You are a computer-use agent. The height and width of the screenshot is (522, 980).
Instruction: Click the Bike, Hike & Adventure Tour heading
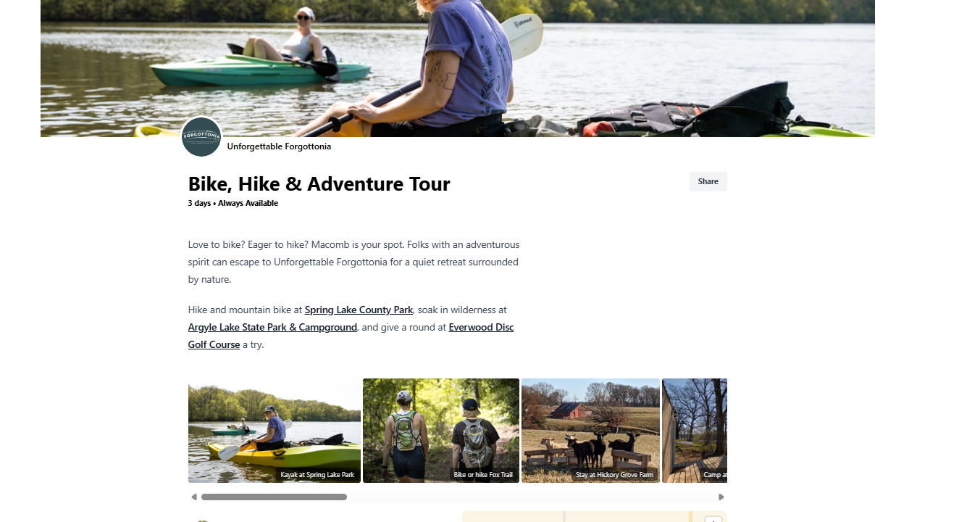[319, 184]
